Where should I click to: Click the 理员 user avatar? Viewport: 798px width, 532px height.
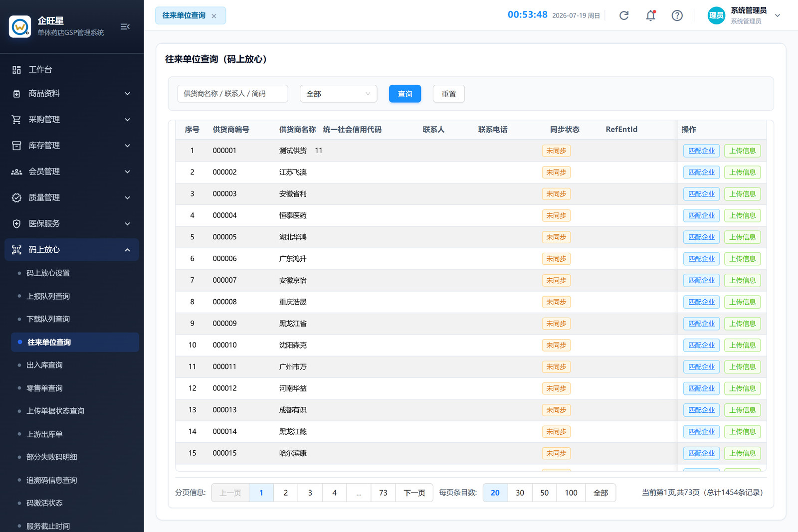(x=716, y=15)
